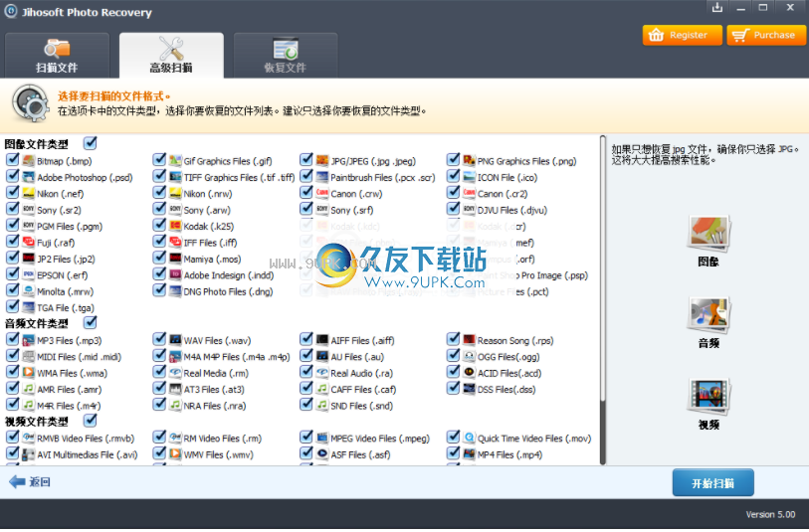Image resolution: width=809 pixels, height=532 pixels.
Task: Click the Fuji (.raf) icon
Action: pyautogui.click(x=29, y=243)
